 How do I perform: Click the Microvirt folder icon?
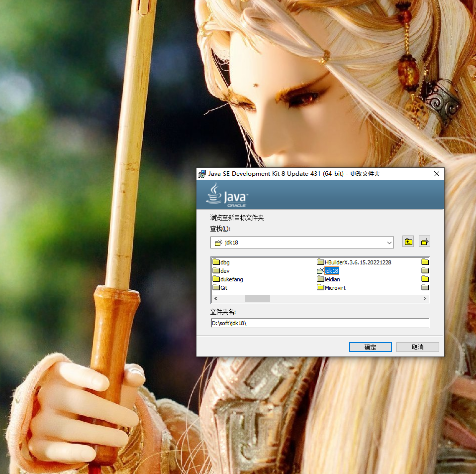pos(321,287)
